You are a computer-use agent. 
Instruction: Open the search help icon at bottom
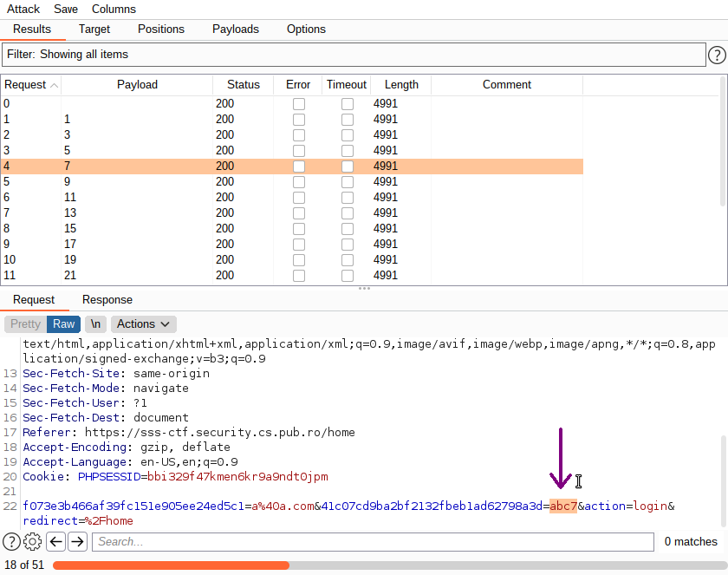tap(11, 541)
